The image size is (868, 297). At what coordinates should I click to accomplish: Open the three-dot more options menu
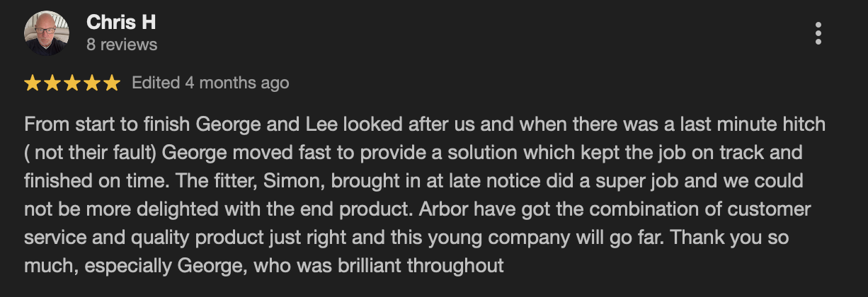tap(818, 33)
